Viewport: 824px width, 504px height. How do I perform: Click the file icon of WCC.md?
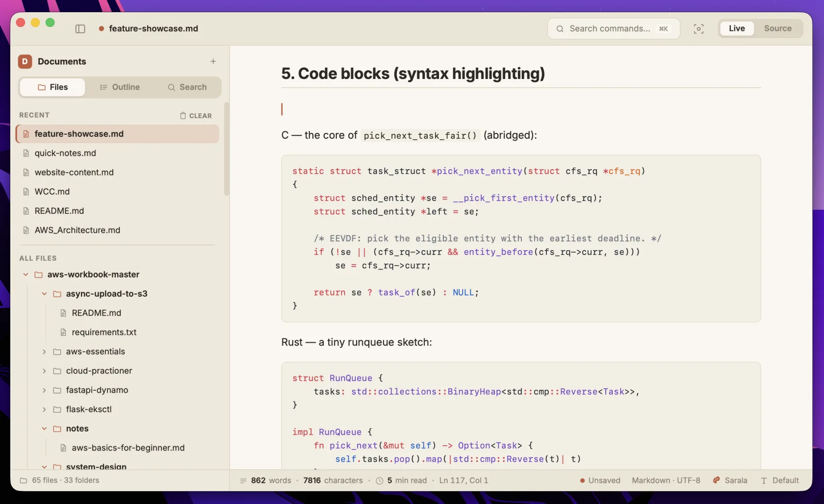tap(26, 192)
